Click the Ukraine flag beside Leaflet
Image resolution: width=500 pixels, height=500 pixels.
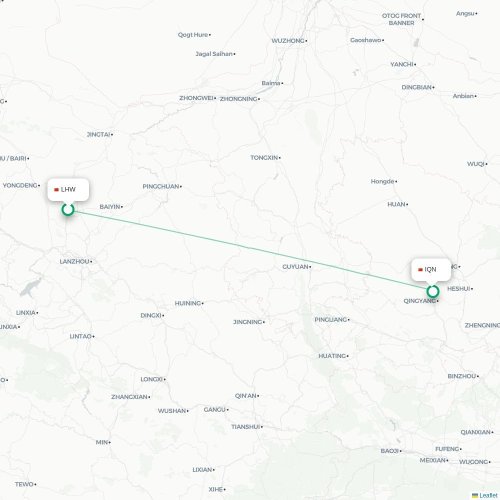pos(475,496)
